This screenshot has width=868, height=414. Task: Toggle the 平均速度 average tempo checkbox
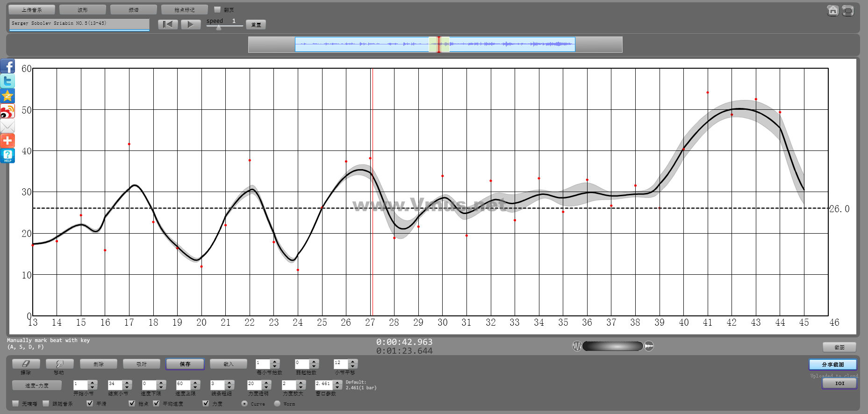[x=156, y=403]
